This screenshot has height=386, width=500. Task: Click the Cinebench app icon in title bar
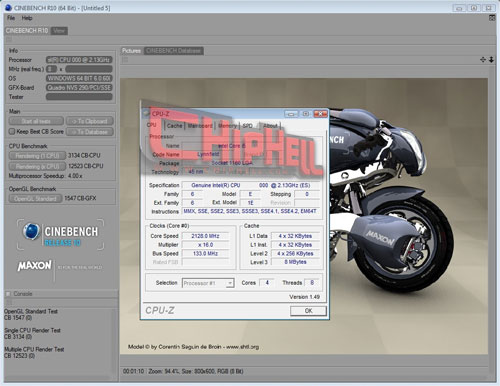tap(8, 8)
